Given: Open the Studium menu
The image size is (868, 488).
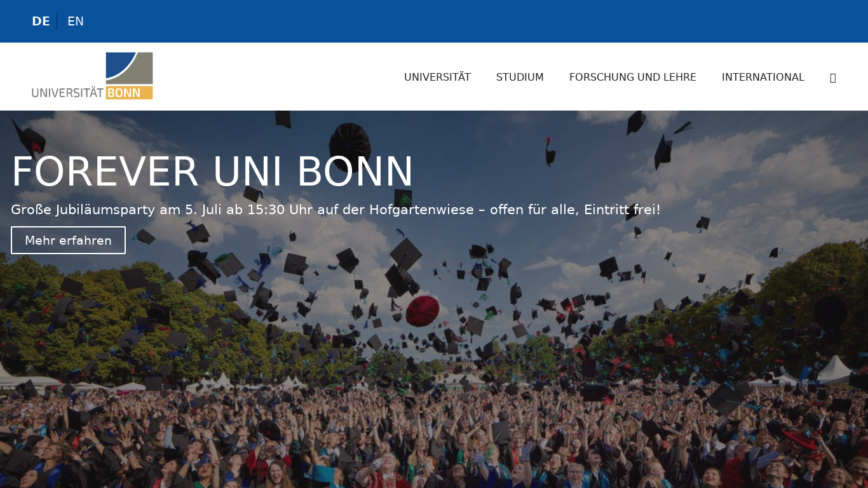Looking at the screenshot, I should pyautogui.click(x=520, y=77).
